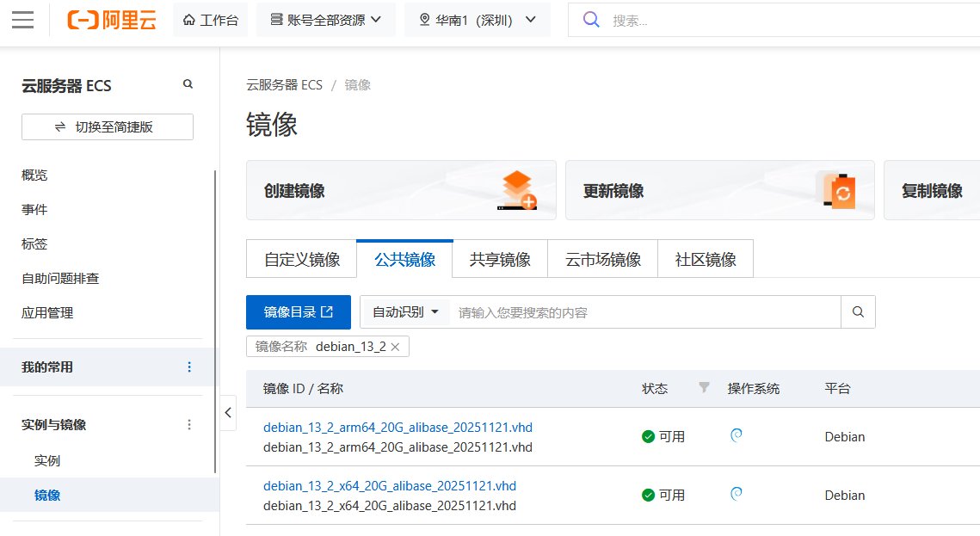Image resolution: width=980 pixels, height=536 pixels.
Task: Open the debian_13_2_arm64_20G_alibase_20251121.vhd image link
Action: point(398,428)
